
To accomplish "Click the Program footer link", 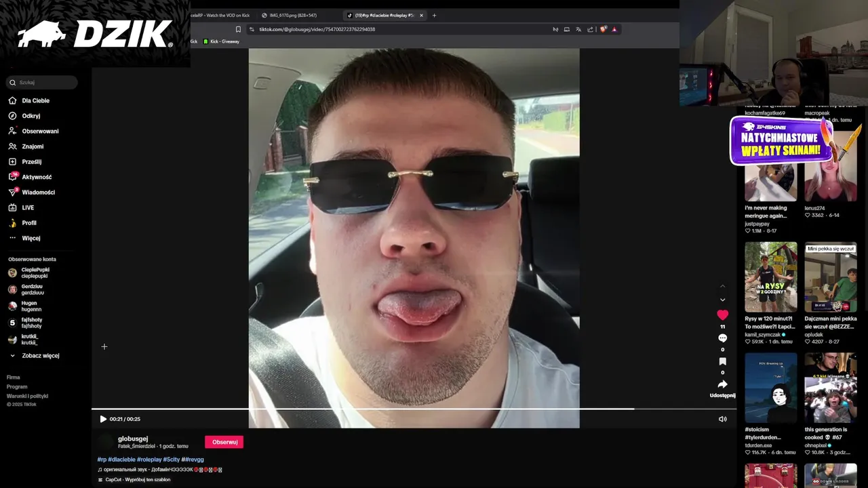I will (17, 386).
